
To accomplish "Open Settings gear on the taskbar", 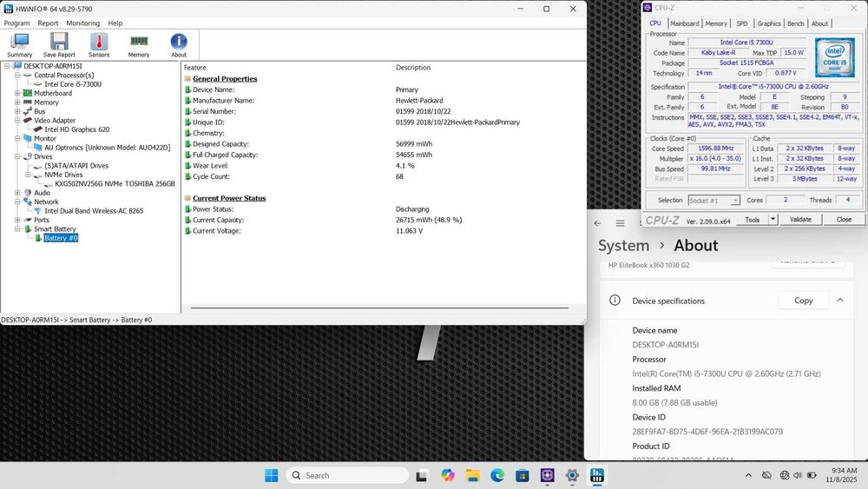I will click(x=572, y=475).
